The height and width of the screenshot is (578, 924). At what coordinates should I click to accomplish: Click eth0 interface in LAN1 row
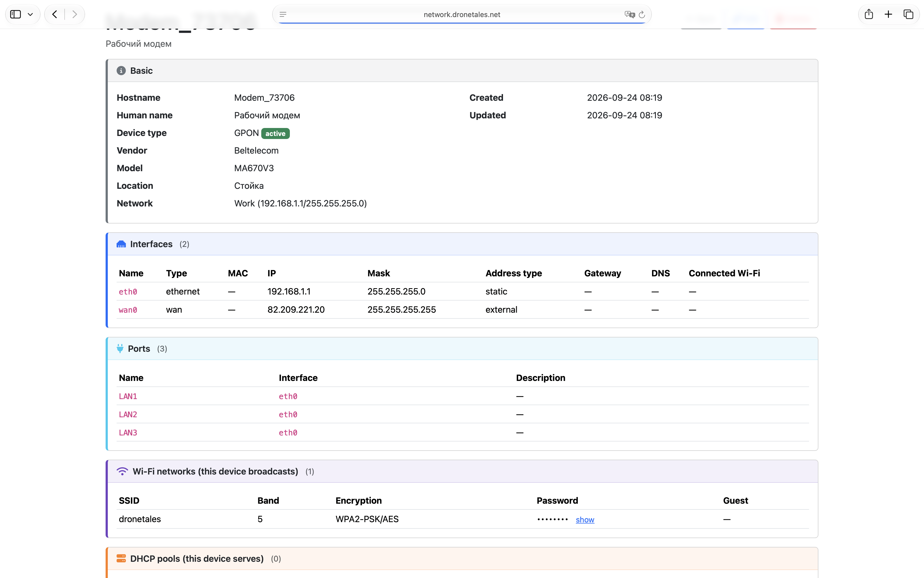[288, 396]
